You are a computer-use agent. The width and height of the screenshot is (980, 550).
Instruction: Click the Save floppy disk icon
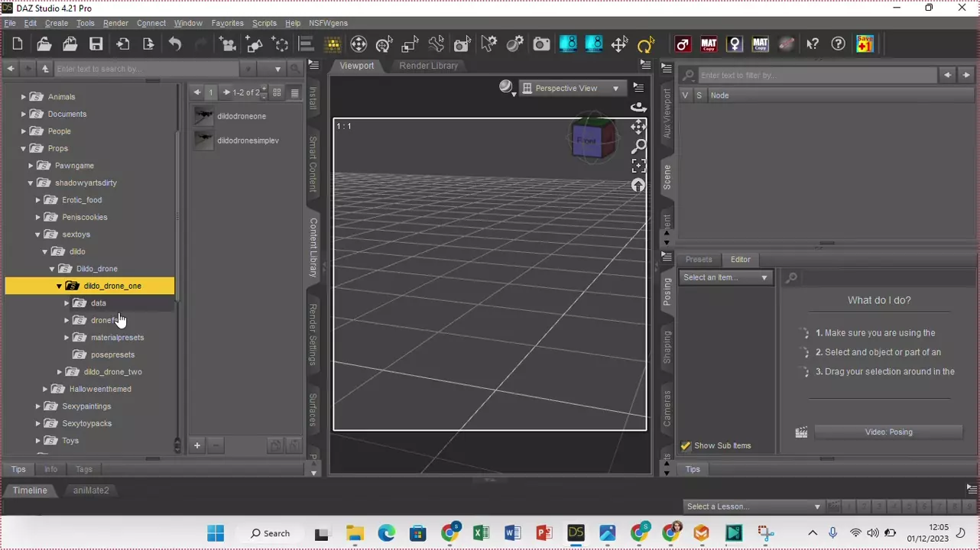(96, 44)
